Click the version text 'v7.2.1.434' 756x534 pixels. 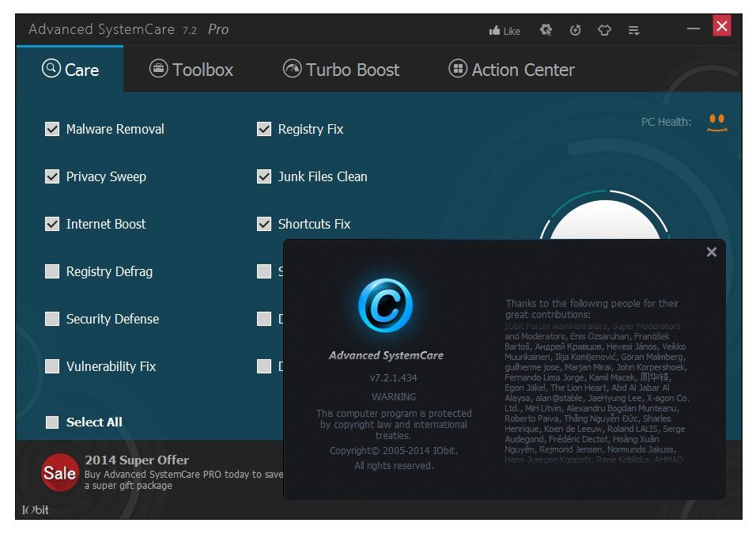point(394,378)
